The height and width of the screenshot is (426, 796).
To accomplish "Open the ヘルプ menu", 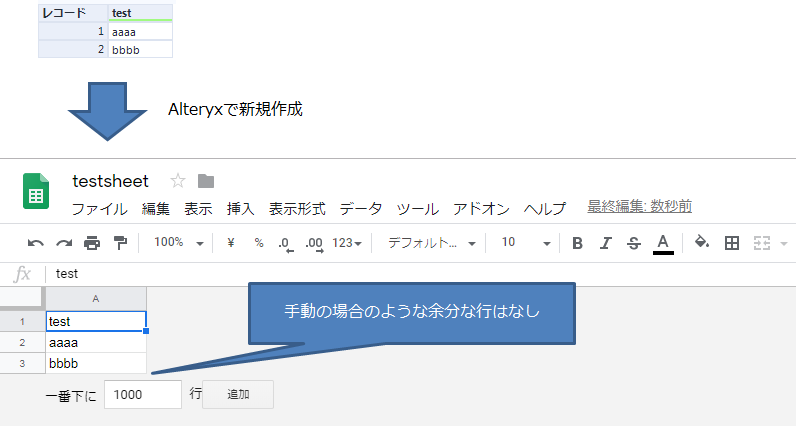I will click(x=545, y=209).
